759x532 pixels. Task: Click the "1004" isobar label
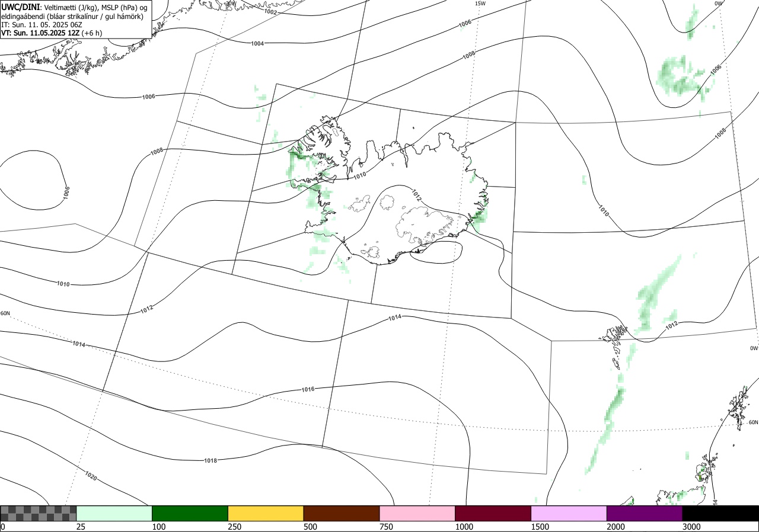pos(257,43)
